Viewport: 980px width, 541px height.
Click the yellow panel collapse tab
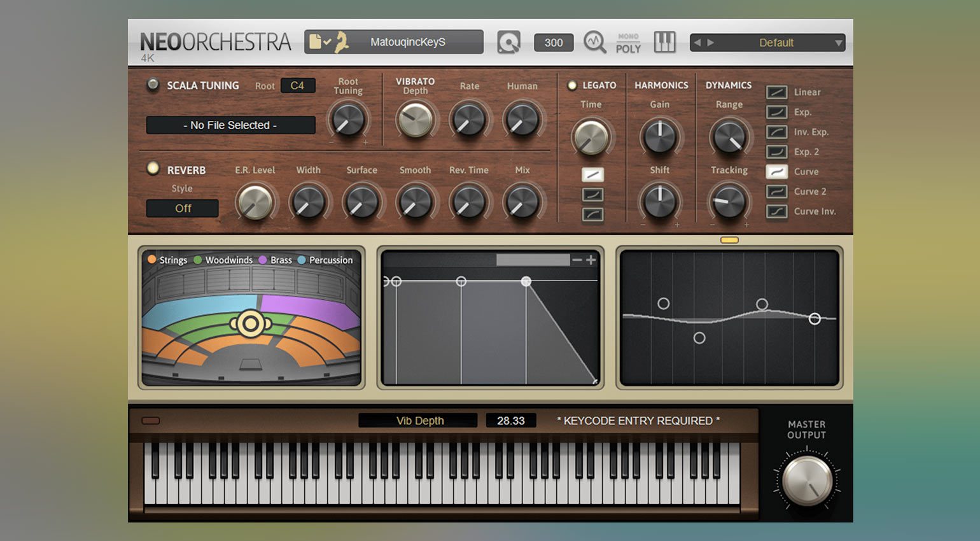729,240
